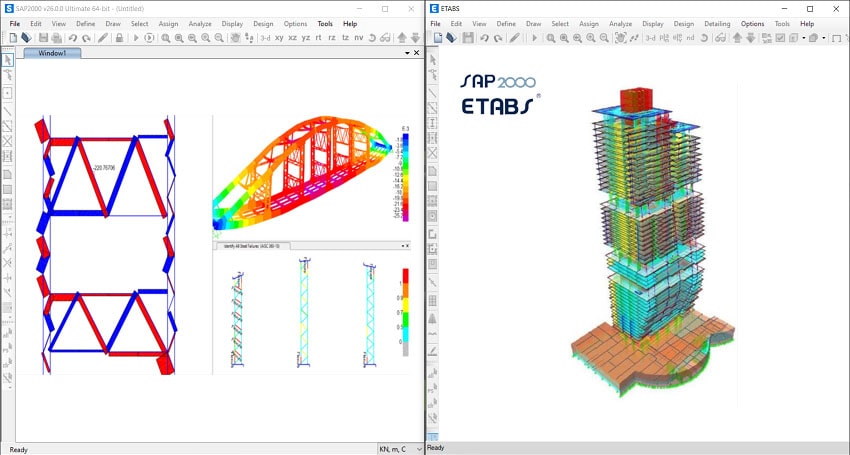Open dropdown arrow on Steel Failures panel
This screenshot has width=850, height=455.
click(402, 246)
